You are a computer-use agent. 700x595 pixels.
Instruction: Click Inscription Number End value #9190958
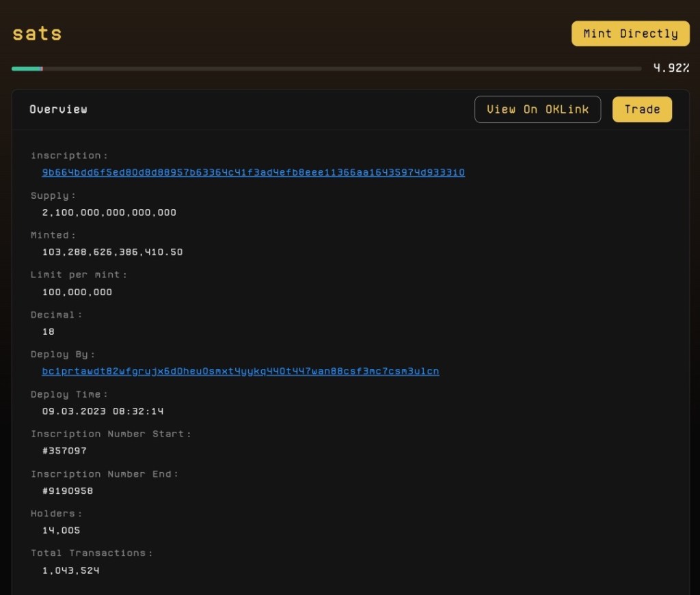[68, 490]
